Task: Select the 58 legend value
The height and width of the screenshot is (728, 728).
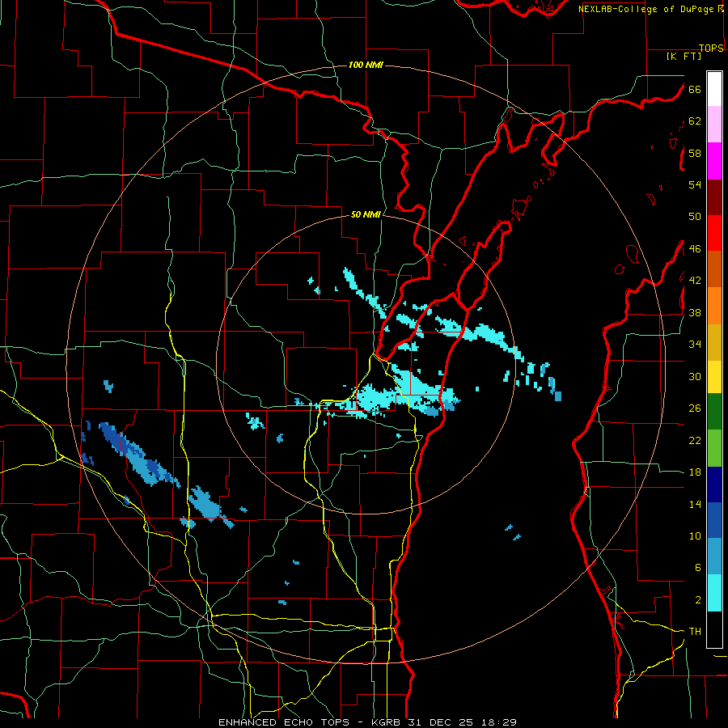Action: click(x=695, y=153)
